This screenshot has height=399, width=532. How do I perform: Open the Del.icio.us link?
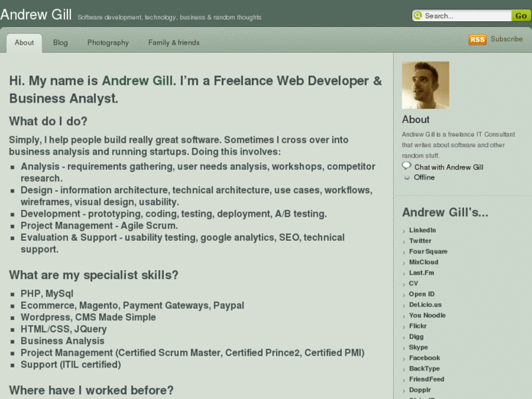(x=425, y=305)
